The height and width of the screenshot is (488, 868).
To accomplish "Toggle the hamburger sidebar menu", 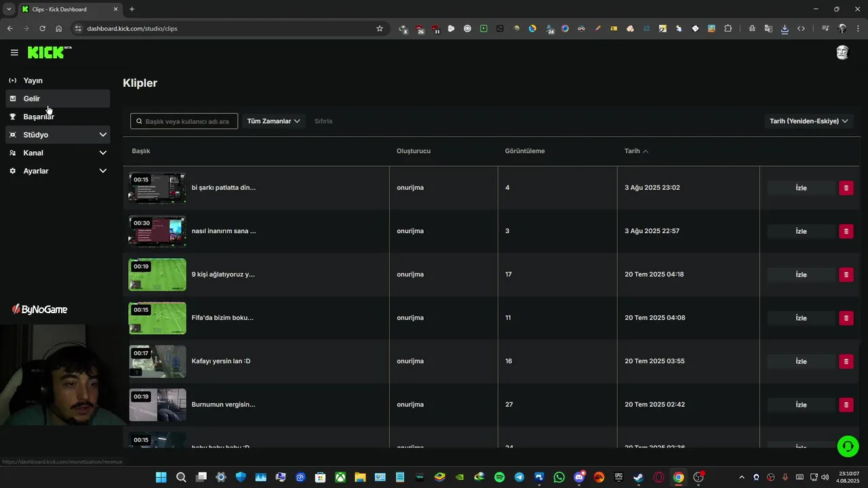I will pyautogui.click(x=14, y=52).
